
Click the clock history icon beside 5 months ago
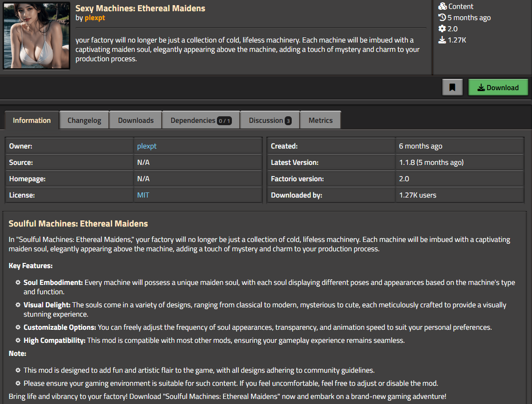(x=442, y=17)
